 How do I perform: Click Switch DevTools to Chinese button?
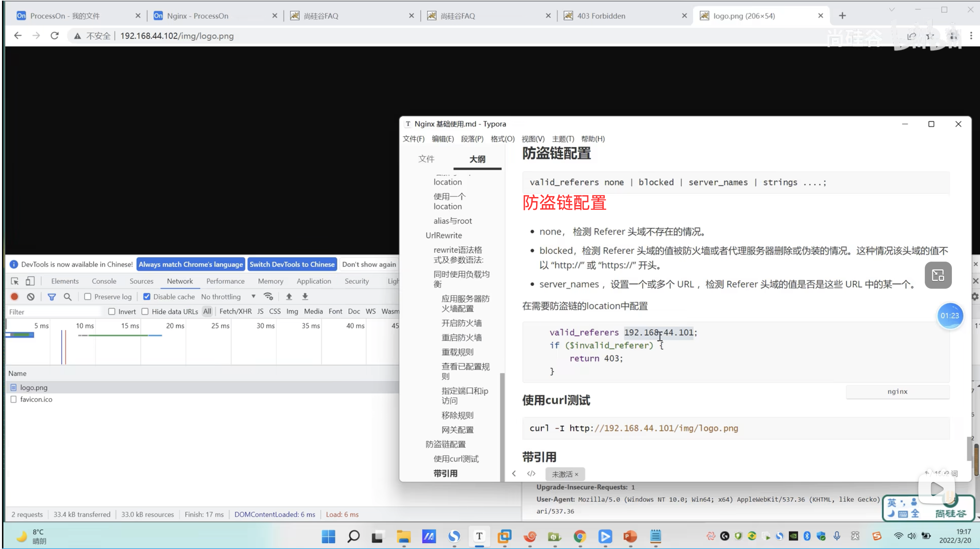click(x=292, y=264)
